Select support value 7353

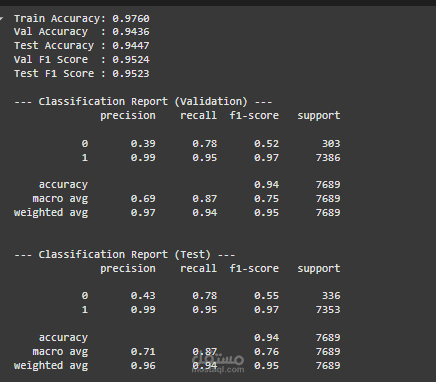pos(328,310)
